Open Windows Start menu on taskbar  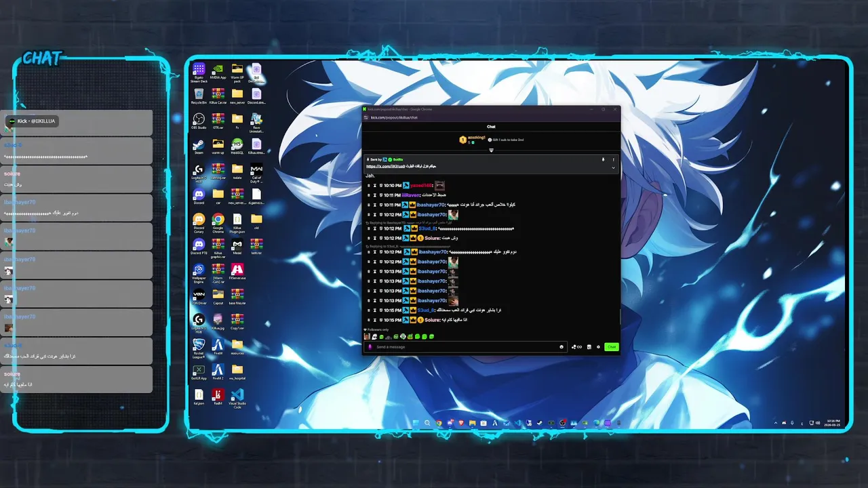[x=416, y=423]
